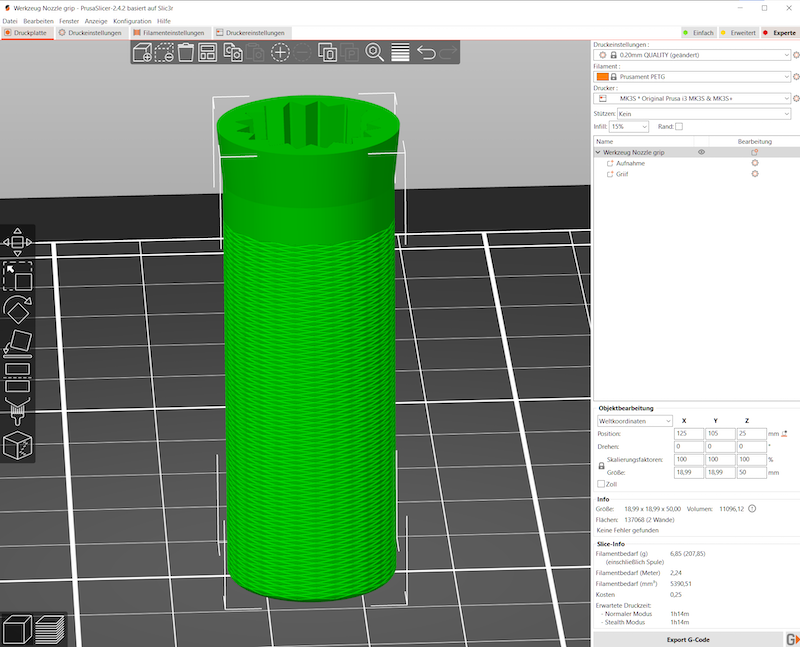Open the Stützen supports dropdown
Viewport: 800px width, 647px height.
click(x=704, y=114)
